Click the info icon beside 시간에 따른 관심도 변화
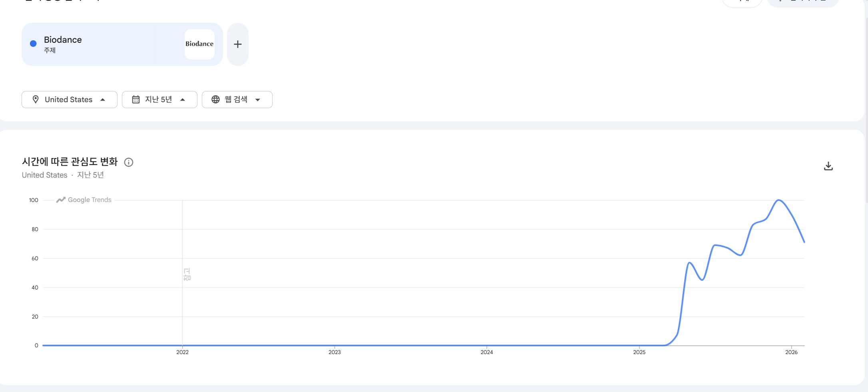 point(129,162)
